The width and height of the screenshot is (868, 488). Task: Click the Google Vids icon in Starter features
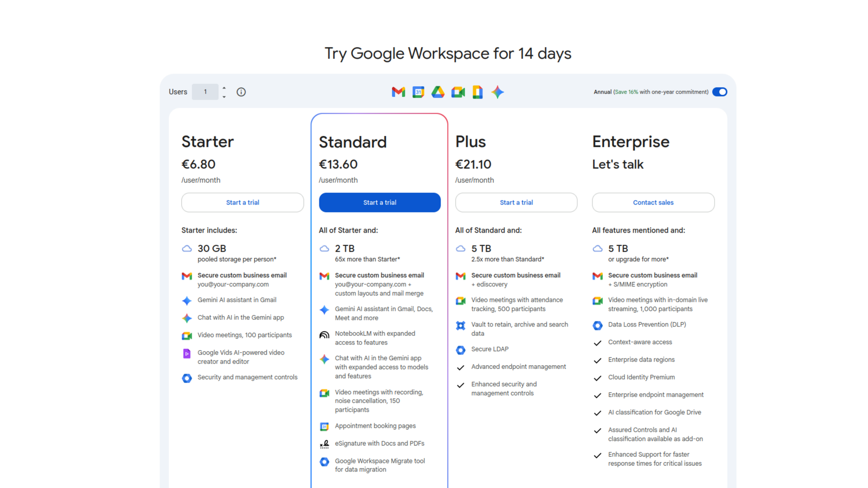click(x=187, y=353)
